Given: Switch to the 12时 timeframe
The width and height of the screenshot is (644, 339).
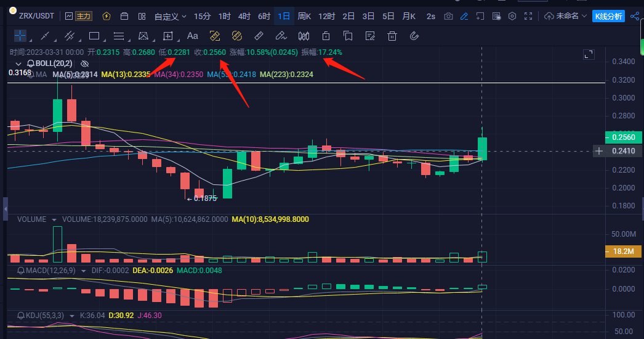Looking at the screenshot, I should [326, 16].
